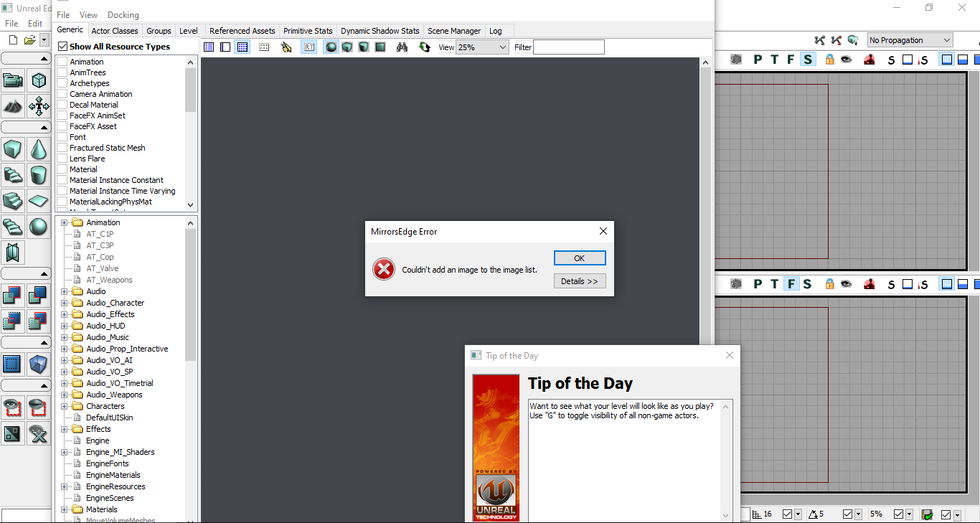Build sphere brush shape
This screenshot has width=980, height=523.
click(38, 227)
